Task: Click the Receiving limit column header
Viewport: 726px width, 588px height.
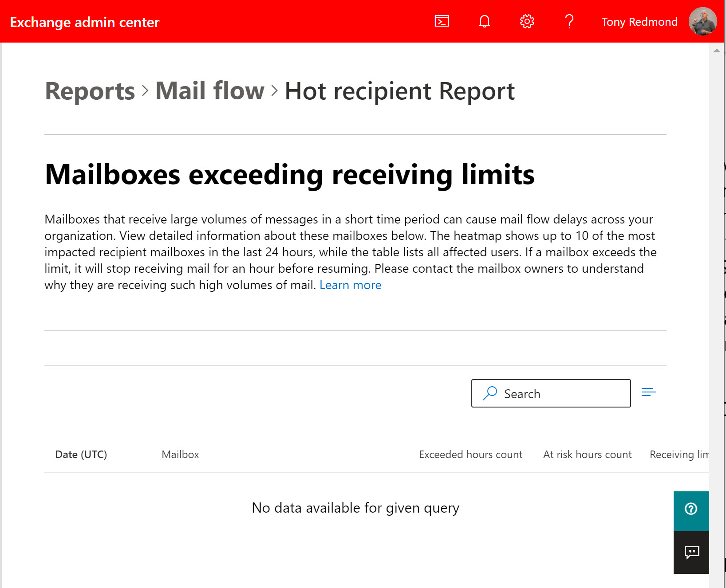Action: [679, 455]
